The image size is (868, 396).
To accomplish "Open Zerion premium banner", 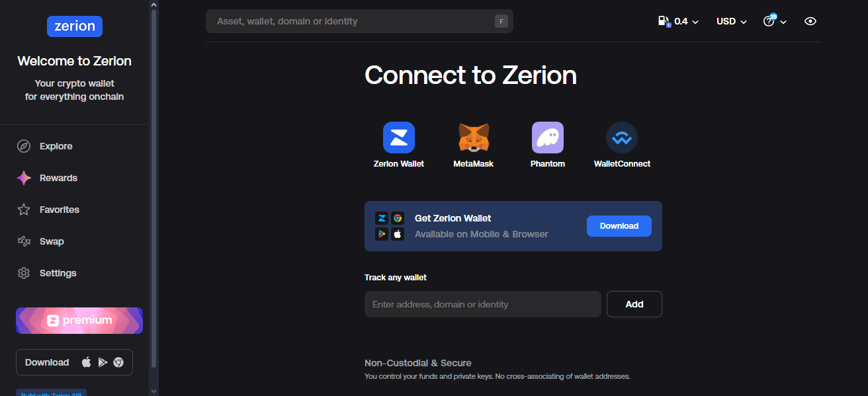I will pos(79,321).
